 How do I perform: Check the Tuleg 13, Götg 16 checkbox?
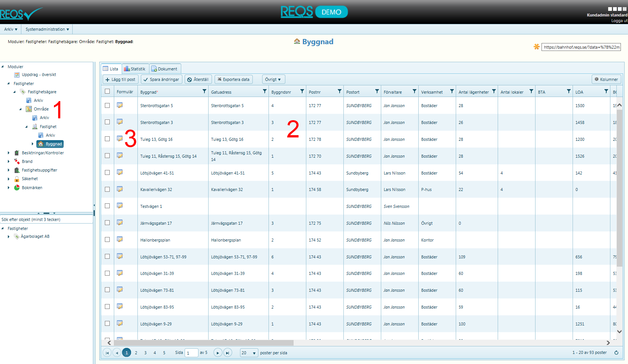[x=107, y=139]
